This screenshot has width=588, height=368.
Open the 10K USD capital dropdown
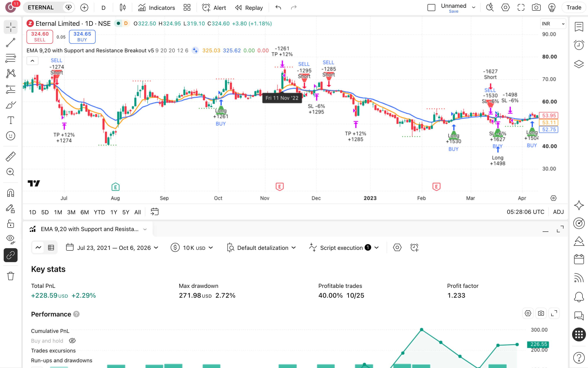point(192,248)
